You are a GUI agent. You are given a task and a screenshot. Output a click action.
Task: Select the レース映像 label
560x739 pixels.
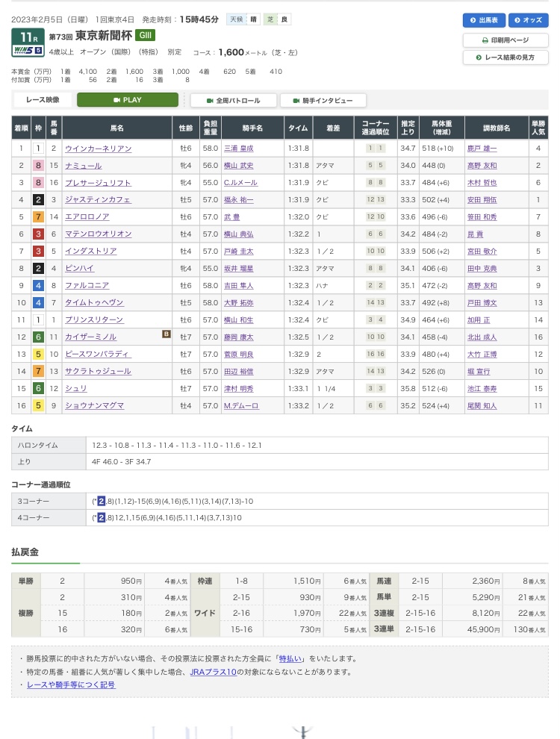[x=43, y=100]
